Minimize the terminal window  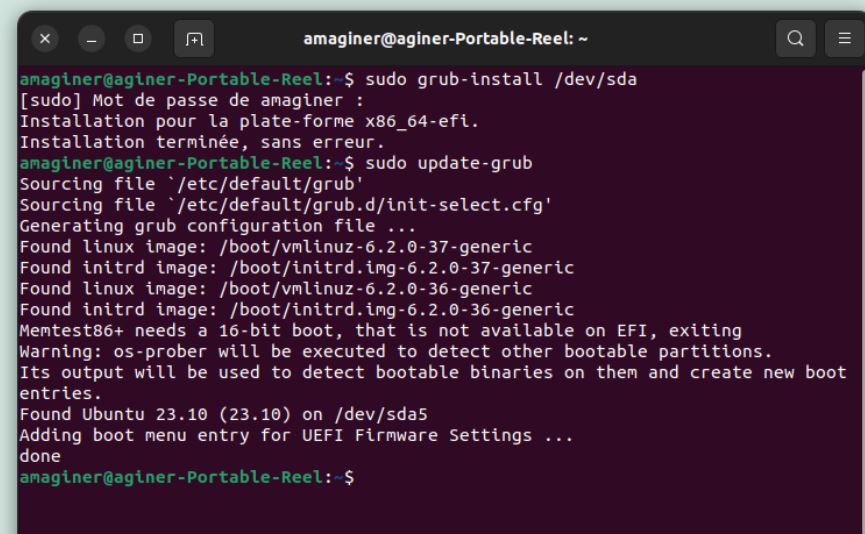point(94,39)
